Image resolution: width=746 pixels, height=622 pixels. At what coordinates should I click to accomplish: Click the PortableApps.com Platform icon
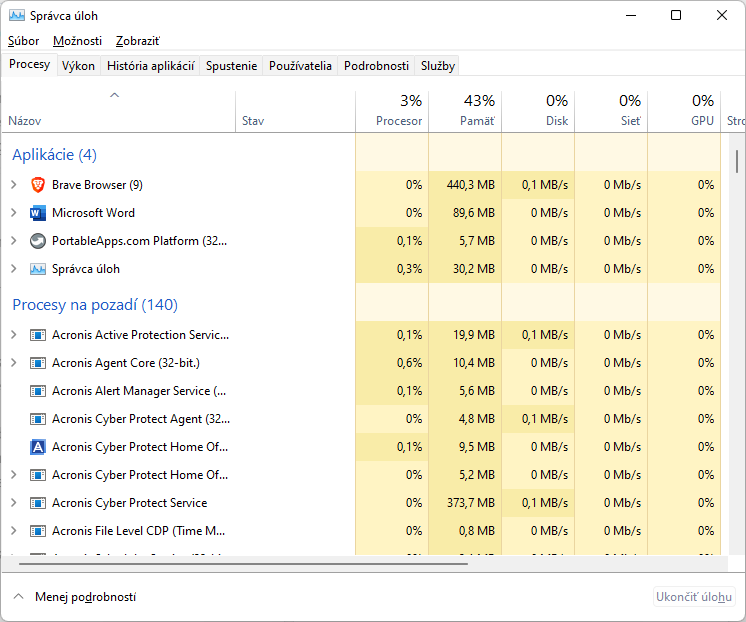tap(38, 241)
